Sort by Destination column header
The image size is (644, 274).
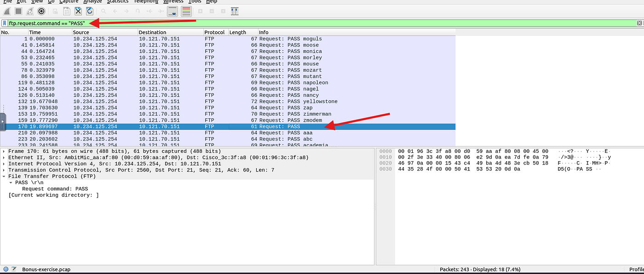click(x=171, y=32)
